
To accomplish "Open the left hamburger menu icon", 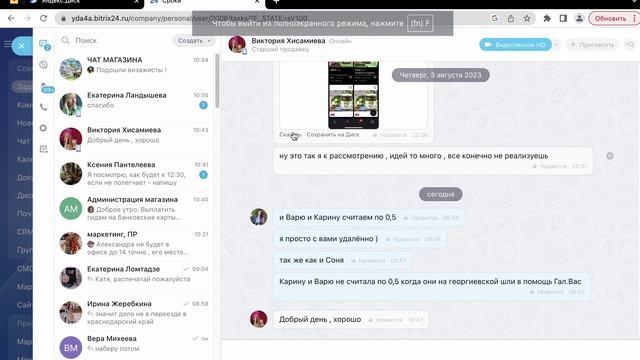I will 7,44.
